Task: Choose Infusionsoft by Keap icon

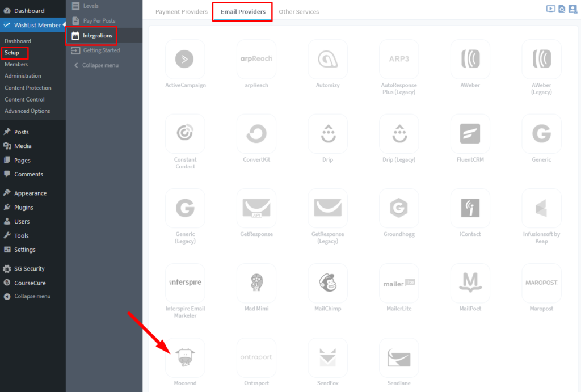Action: pyautogui.click(x=541, y=208)
